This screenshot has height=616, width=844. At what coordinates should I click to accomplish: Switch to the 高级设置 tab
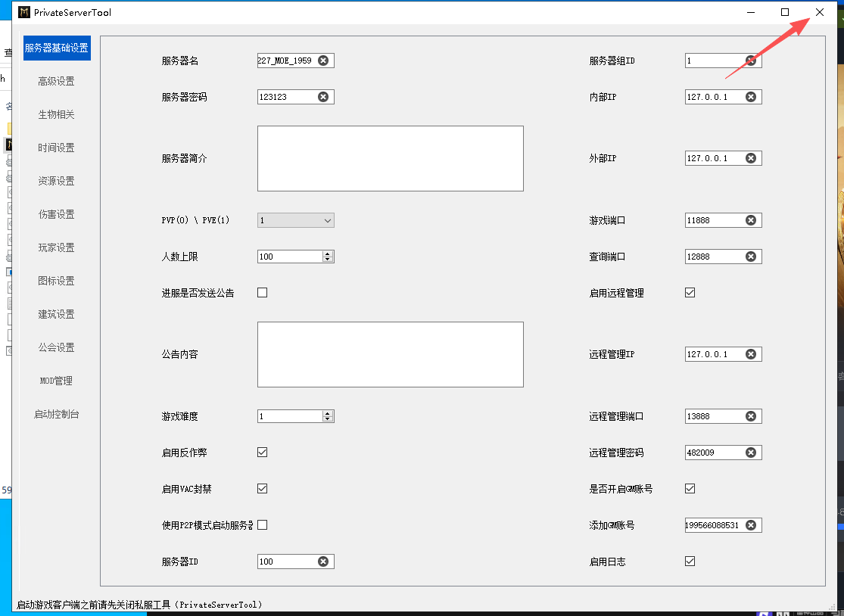[x=57, y=82]
